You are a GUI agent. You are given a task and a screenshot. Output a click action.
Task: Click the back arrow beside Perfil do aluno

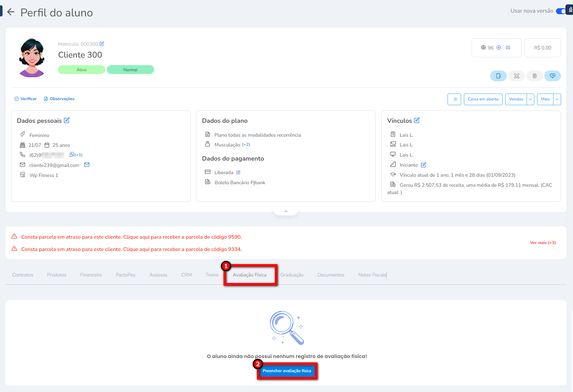point(11,12)
